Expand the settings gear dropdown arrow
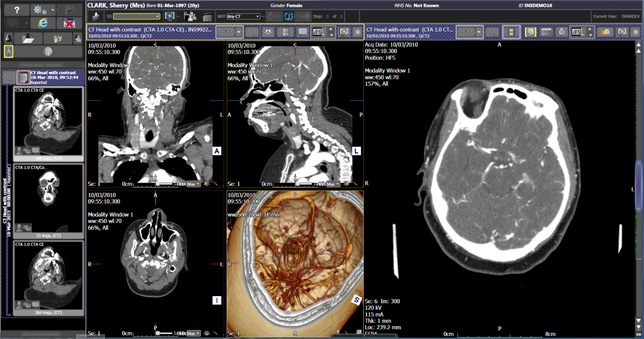 click(x=53, y=10)
